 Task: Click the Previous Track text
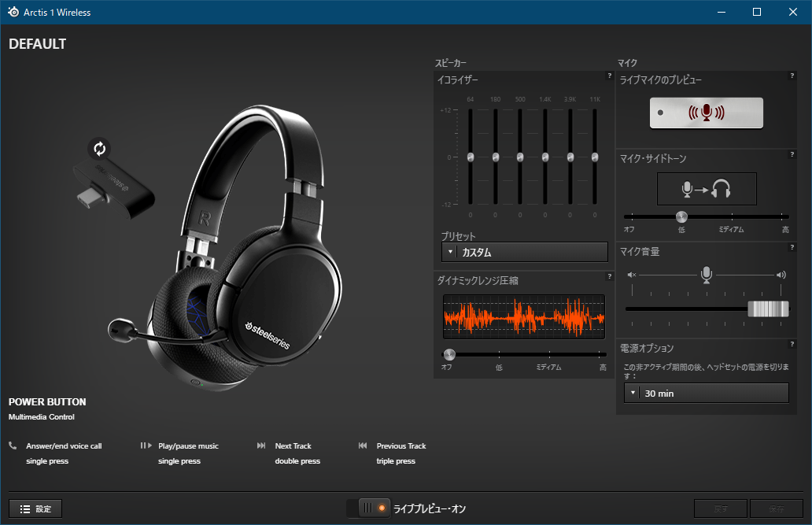(401, 446)
